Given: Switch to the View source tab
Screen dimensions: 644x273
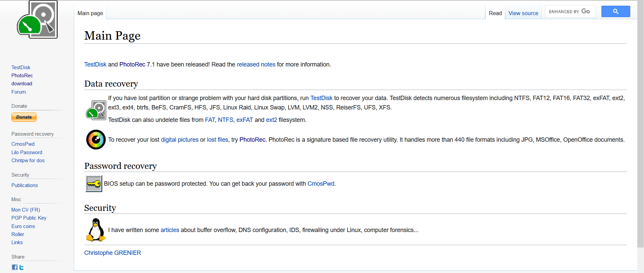Looking at the screenshot, I should point(523,13).
